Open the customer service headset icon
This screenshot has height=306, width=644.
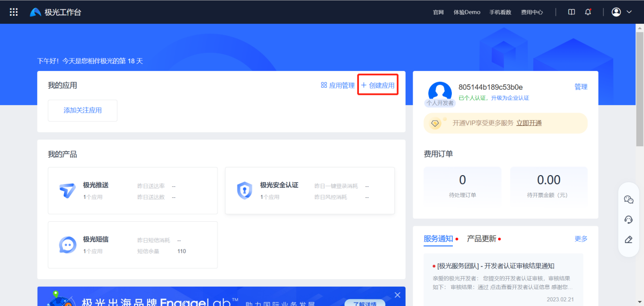pyautogui.click(x=629, y=219)
